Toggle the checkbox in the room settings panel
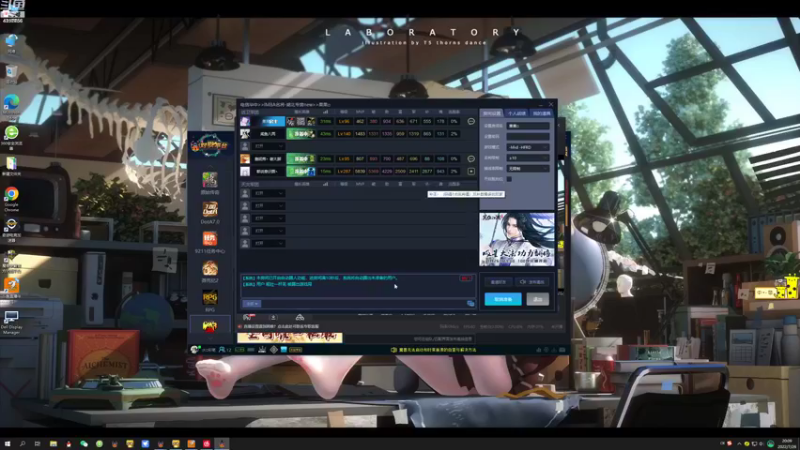 509,179
